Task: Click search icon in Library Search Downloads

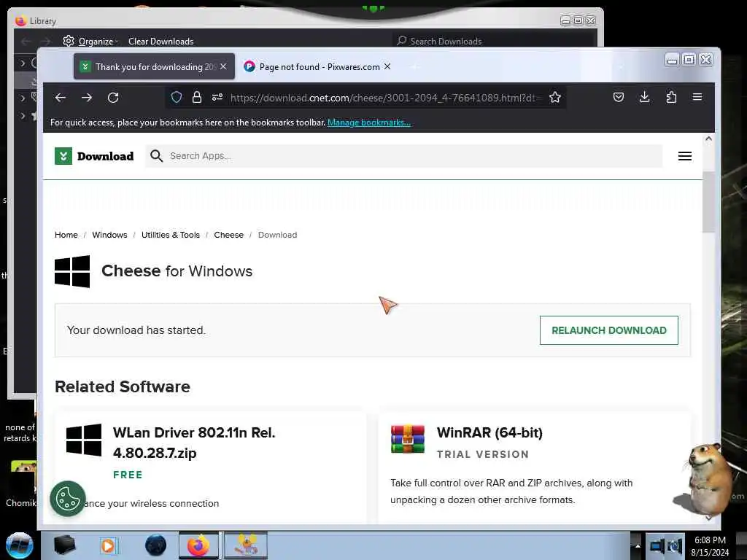Action: (402, 41)
